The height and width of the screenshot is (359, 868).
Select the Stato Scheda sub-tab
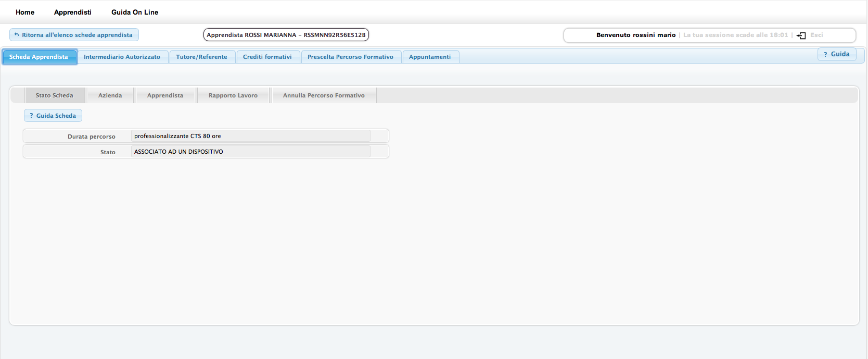[x=54, y=95]
